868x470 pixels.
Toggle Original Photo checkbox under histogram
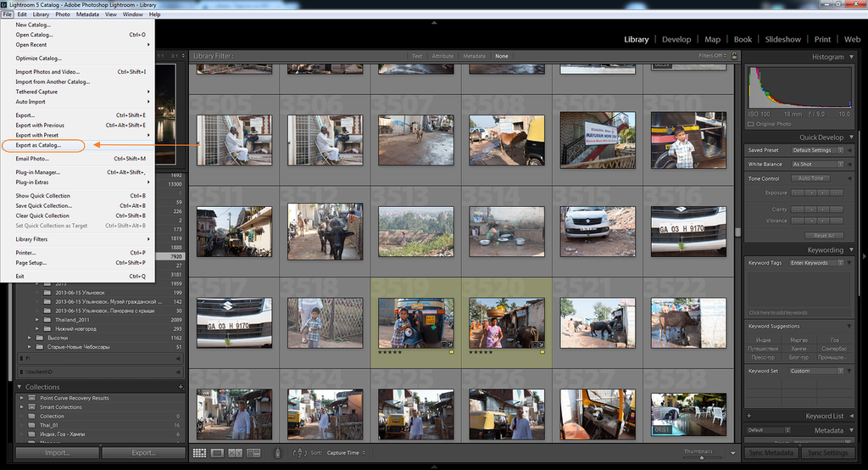coord(751,124)
